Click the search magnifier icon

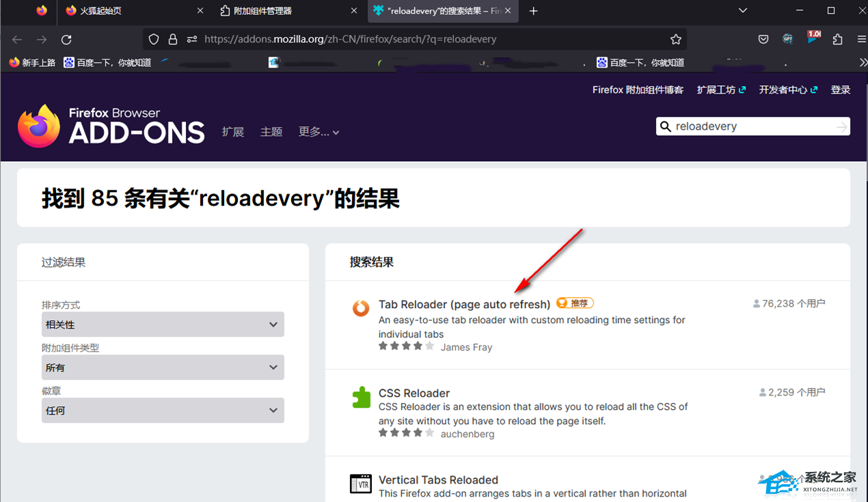point(666,126)
